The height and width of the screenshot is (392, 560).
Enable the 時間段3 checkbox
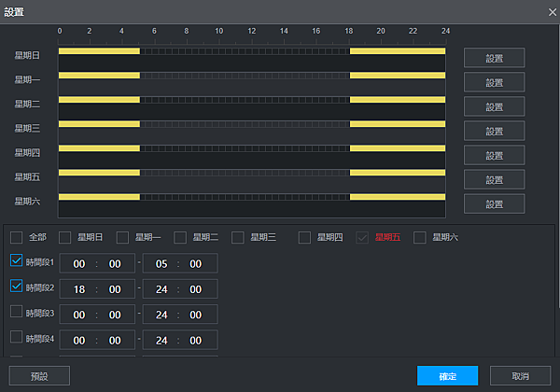click(x=17, y=312)
